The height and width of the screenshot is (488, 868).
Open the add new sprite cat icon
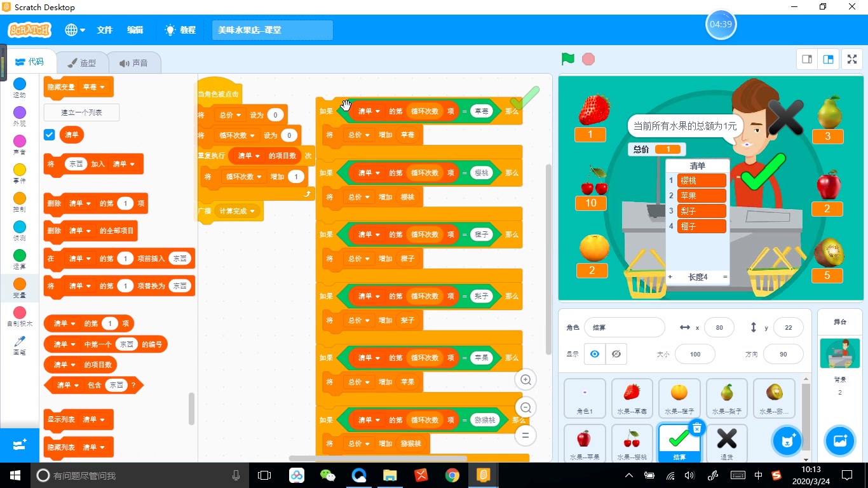787,441
